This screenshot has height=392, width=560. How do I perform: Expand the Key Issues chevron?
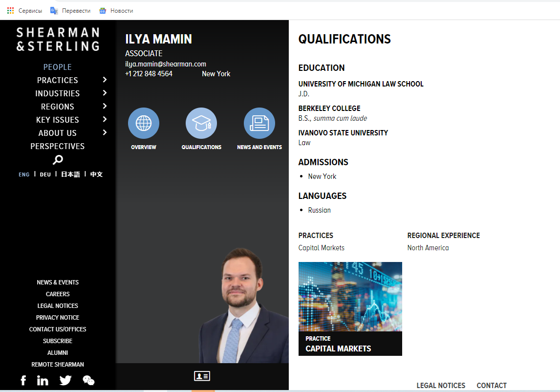[105, 119]
